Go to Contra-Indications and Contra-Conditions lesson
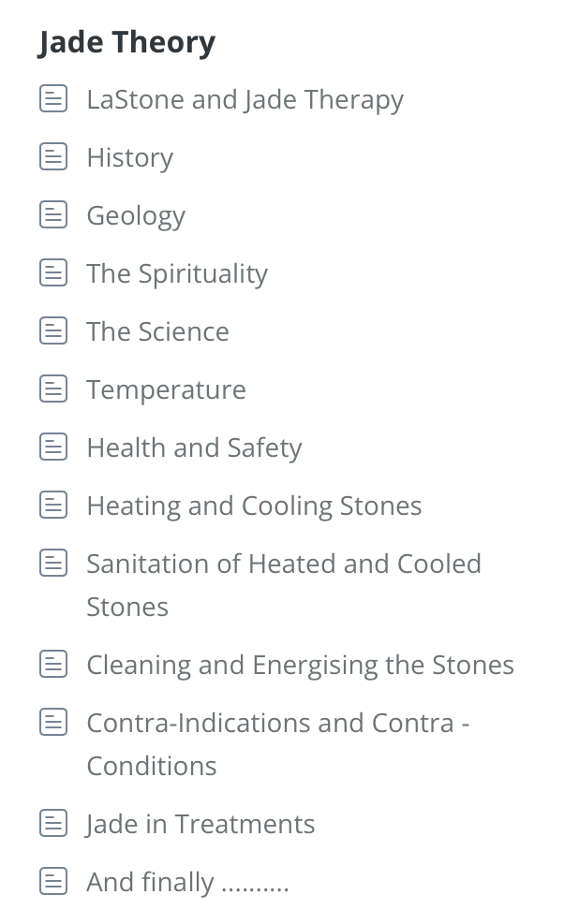This screenshot has height=924, width=579. point(277,723)
